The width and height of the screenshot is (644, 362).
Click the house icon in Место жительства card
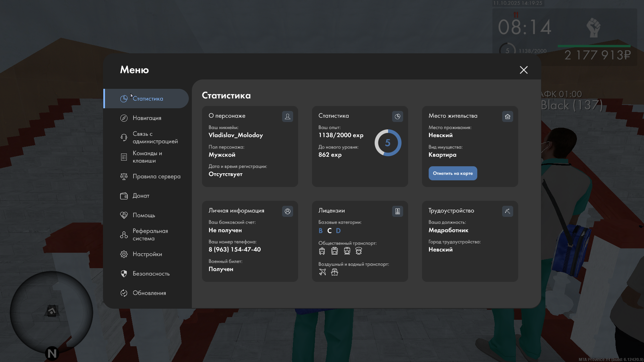click(507, 116)
